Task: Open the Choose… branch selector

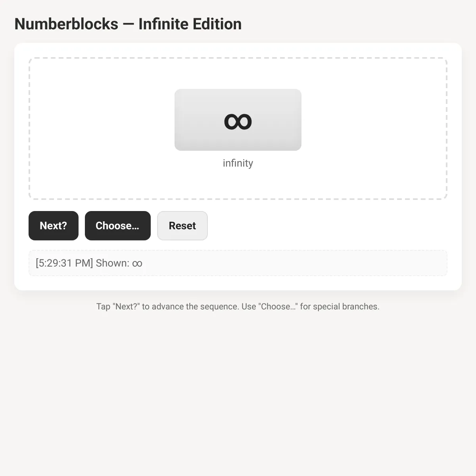Action: click(118, 226)
